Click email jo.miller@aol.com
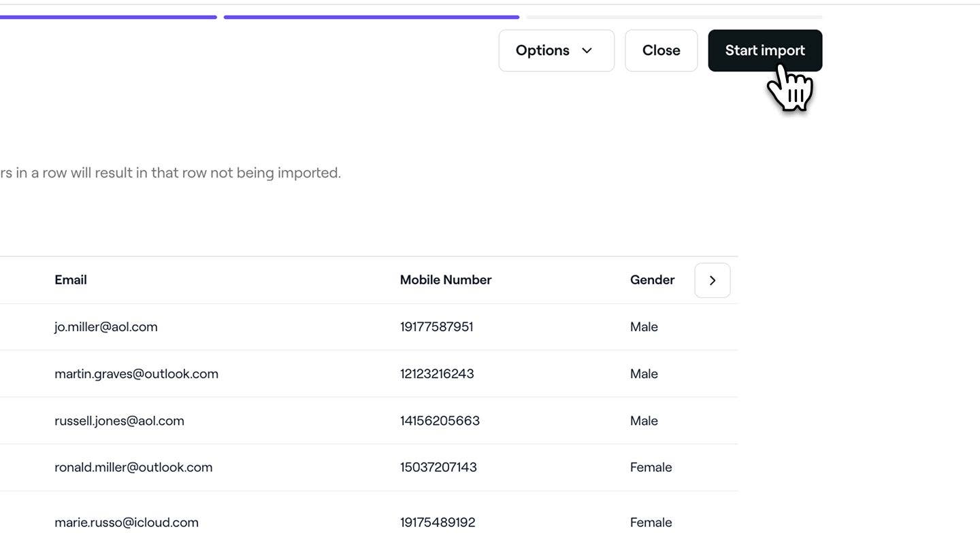 pyautogui.click(x=106, y=327)
